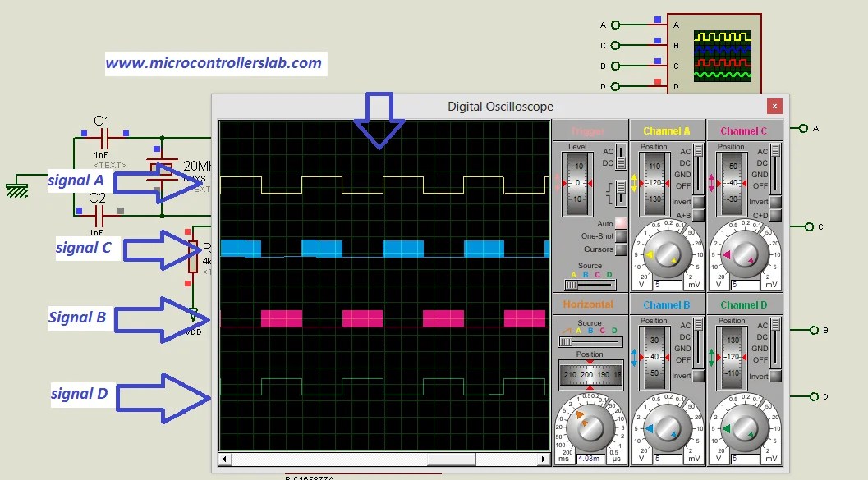Toggle Channel A Invert button
The image size is (868, 480).
(699, 202)
